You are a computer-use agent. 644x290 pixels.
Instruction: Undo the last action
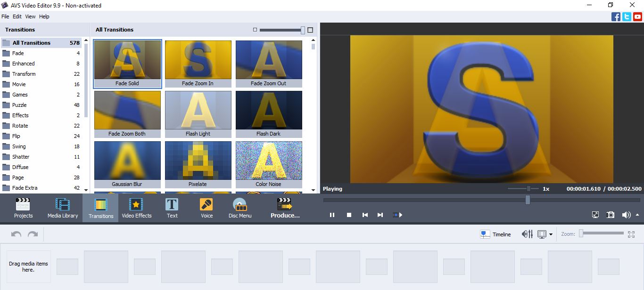pyautogui.click(x=17, y=234)
